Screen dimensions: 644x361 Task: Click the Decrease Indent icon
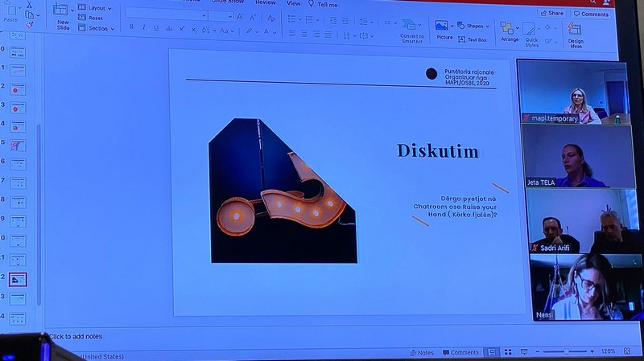333,20
